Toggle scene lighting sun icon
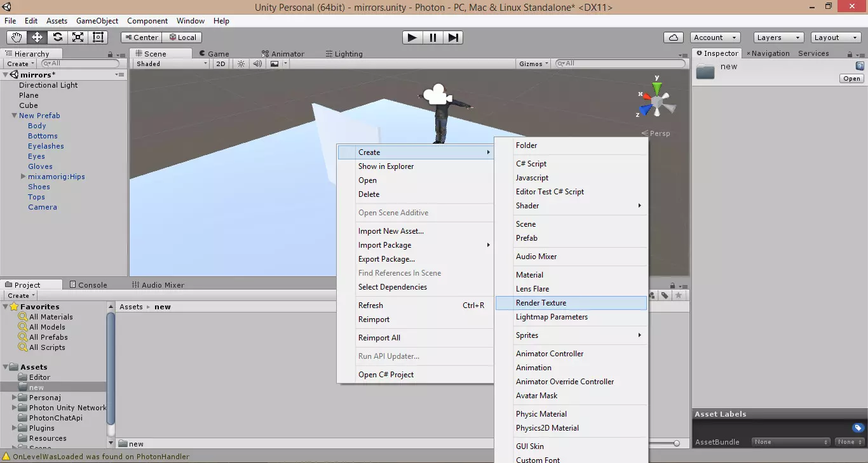 [241, 64]
